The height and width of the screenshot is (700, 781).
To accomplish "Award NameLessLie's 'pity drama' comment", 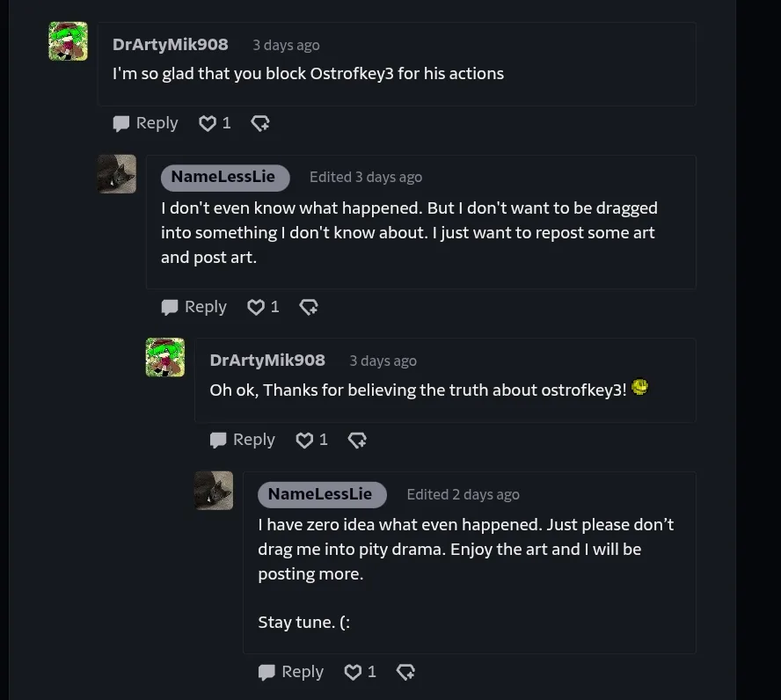I will 405,672.
